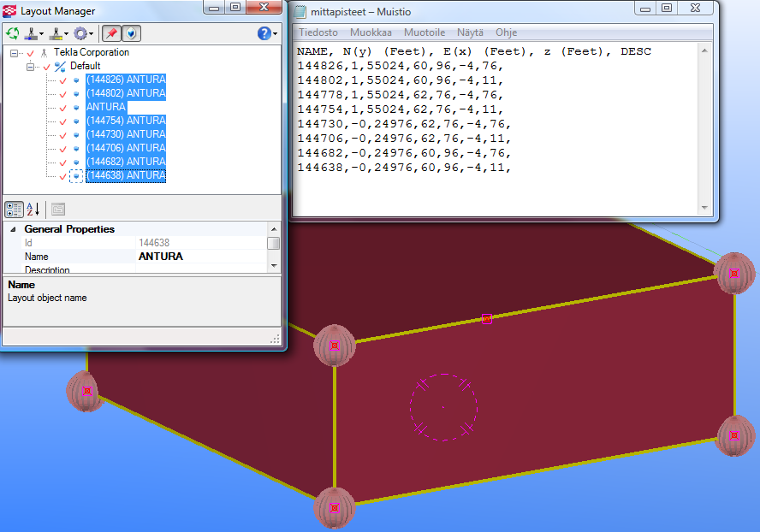Maximize the Muistio notepad window
The image size is (760, 532).
coord(667,8)
